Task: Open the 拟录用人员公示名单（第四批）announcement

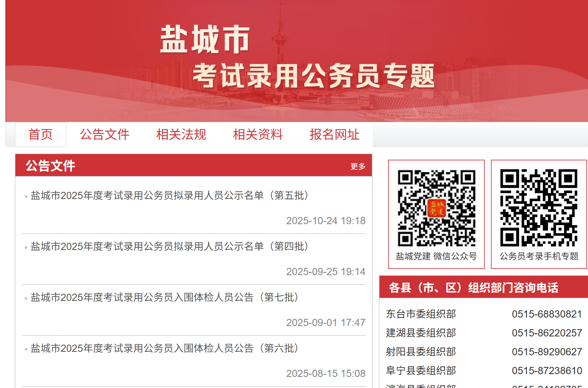Action: [x=170, y=247]
